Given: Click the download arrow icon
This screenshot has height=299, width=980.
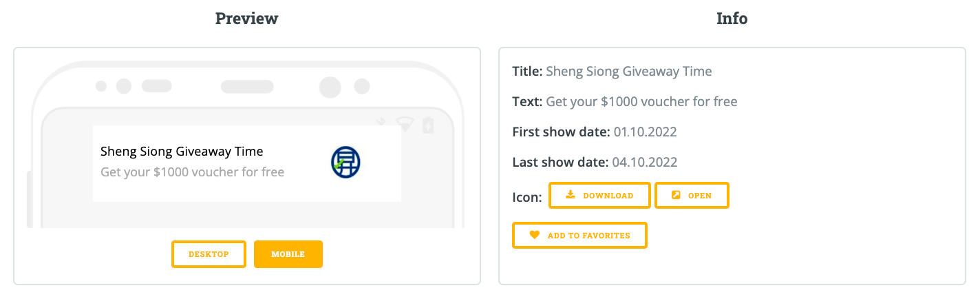Looking at the screenshot, I should [570, 195].
